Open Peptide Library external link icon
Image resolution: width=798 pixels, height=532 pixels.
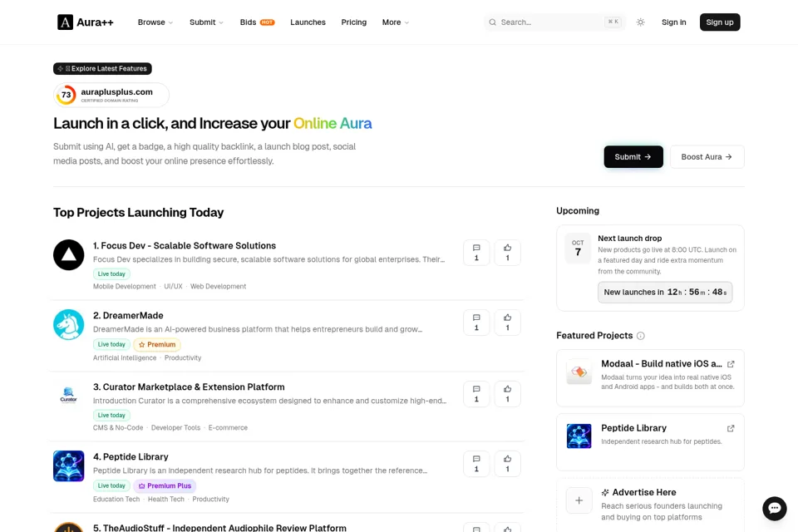731,428
